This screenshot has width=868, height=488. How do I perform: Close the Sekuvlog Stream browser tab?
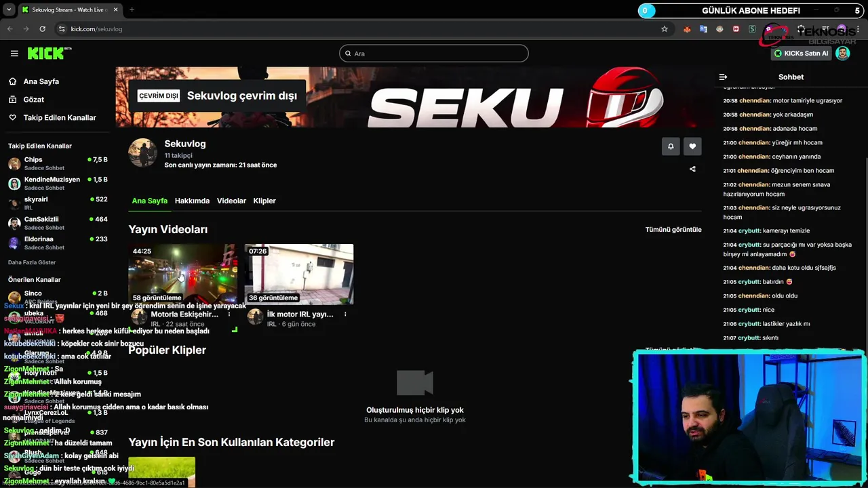pos(115,9)
